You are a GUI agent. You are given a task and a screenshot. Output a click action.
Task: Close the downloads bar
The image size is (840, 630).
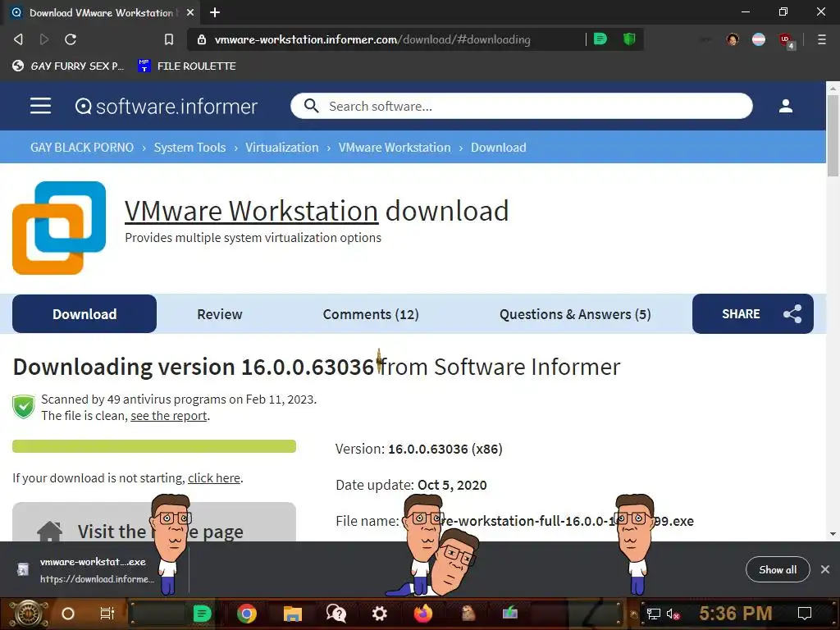[825, 569]
